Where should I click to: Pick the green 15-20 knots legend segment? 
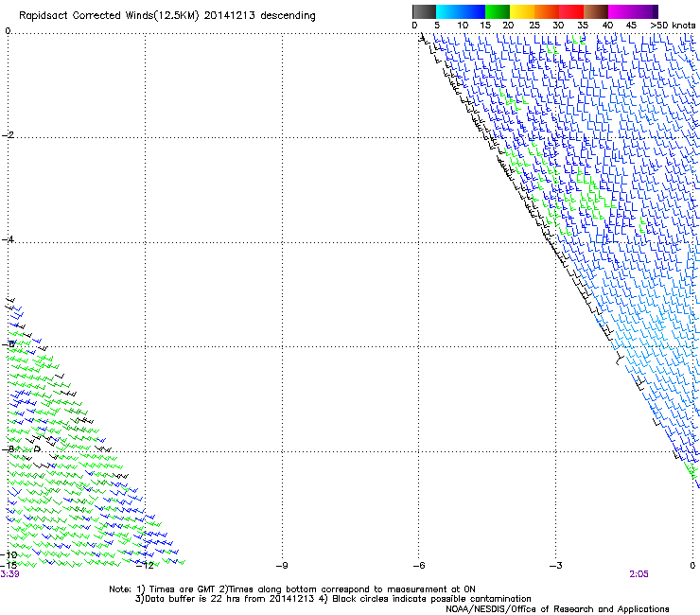(498, 11)
